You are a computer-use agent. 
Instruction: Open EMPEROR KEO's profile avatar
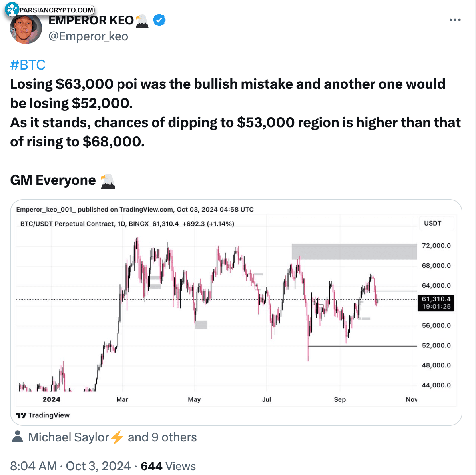coord(26,29)
